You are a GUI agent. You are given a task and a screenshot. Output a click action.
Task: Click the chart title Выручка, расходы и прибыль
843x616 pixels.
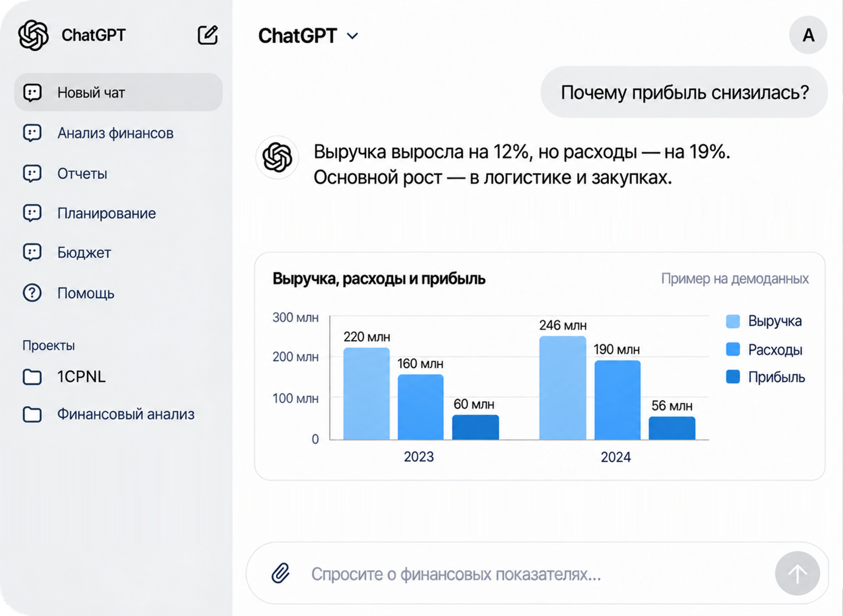click(379, 279)
